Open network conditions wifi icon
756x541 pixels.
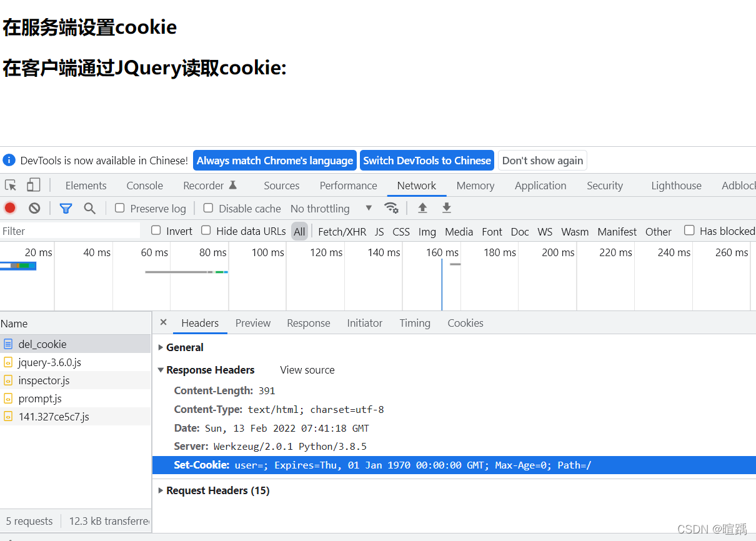coord(391,208)
